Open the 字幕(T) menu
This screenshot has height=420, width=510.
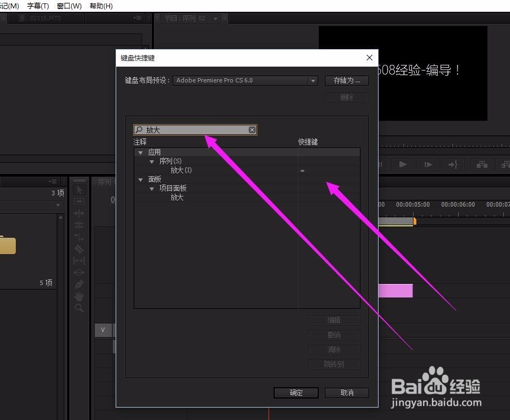38,6
